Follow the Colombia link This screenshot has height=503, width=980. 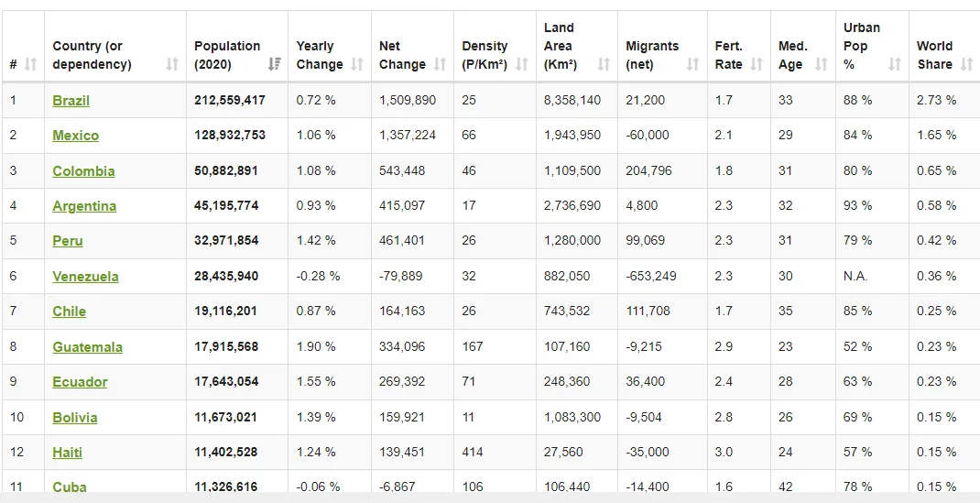pyautogui.click(x=83, y=171)
